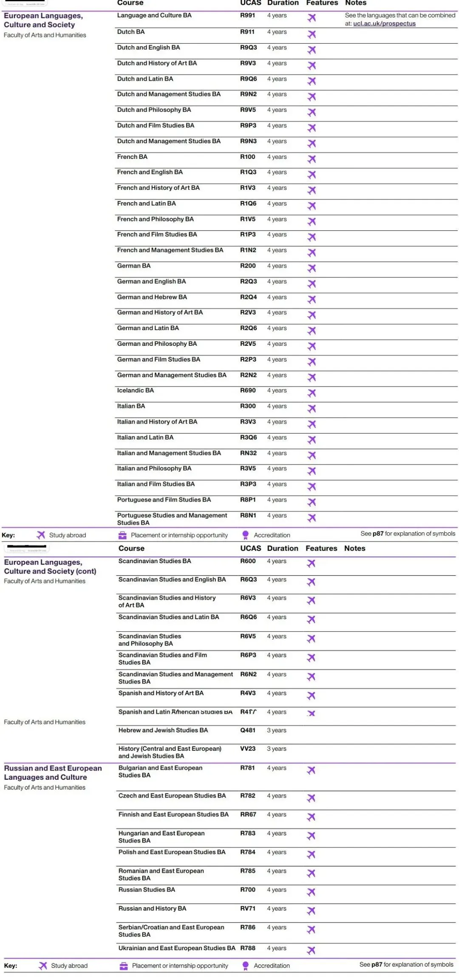Click study abroad icon for Spanish and History of Art BA
The height and width of the screenshot is (980, 459).
point(311,696)
